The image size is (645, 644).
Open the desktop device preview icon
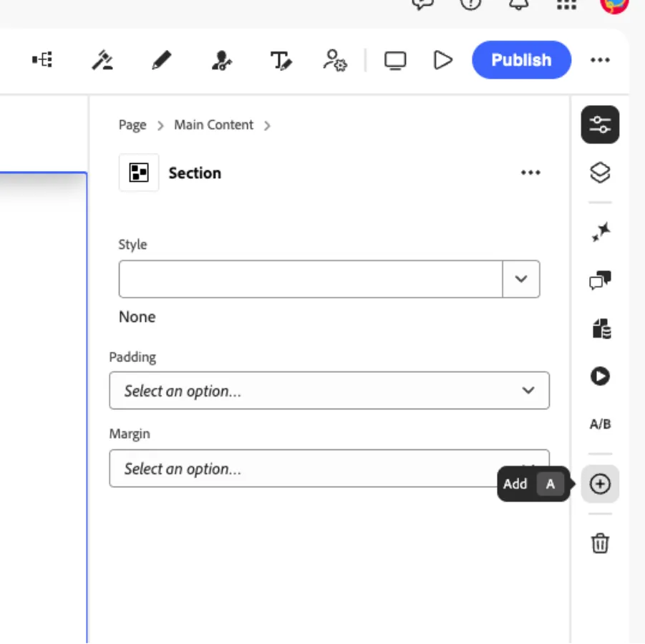tap(395, 60)
